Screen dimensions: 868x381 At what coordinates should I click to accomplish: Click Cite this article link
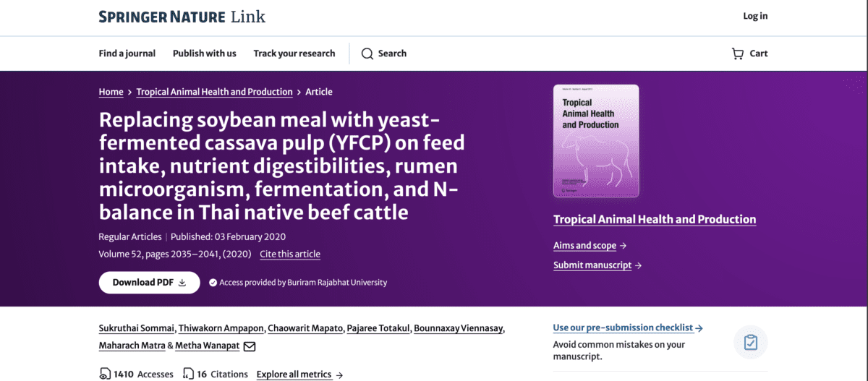click(x=290, y=254)
